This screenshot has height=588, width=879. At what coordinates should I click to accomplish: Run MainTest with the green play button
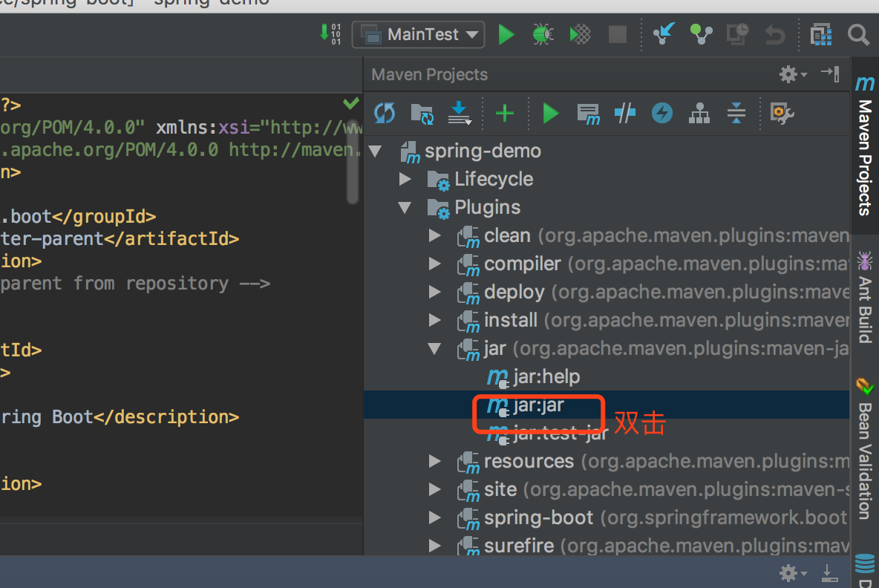(x=506, y=35)
